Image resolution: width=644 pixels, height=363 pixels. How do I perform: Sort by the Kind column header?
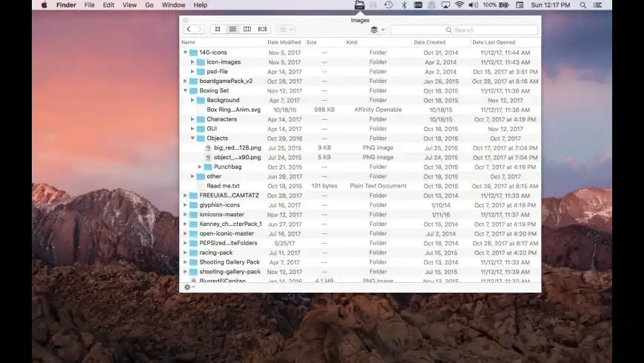pyautogui.click(x=378, y=42)
